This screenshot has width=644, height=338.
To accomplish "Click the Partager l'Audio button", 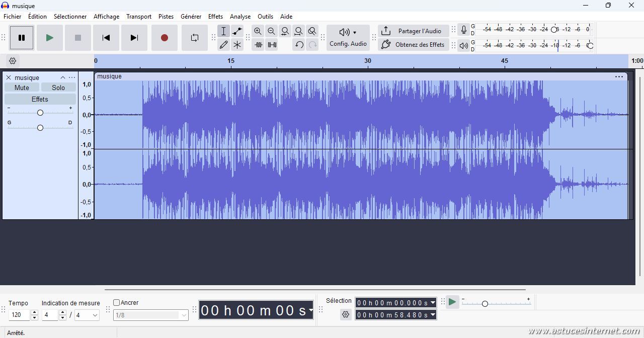I will coord(413,31).
